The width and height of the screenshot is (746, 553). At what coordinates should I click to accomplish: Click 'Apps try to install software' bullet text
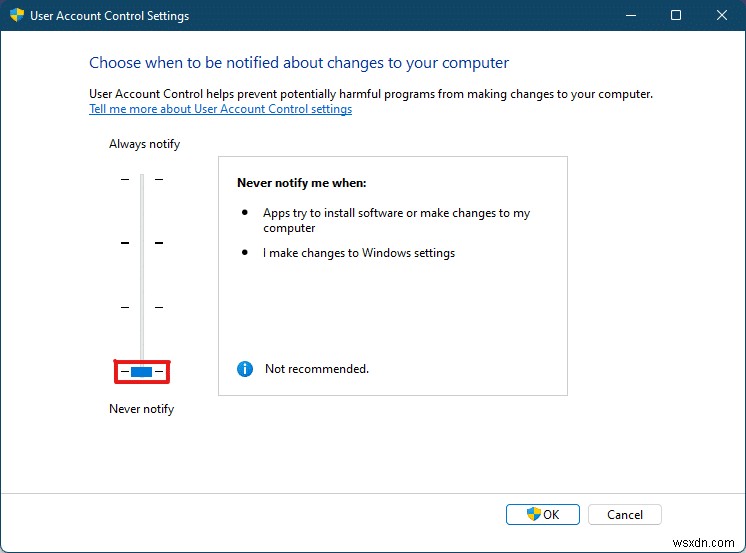coord(396,220)
